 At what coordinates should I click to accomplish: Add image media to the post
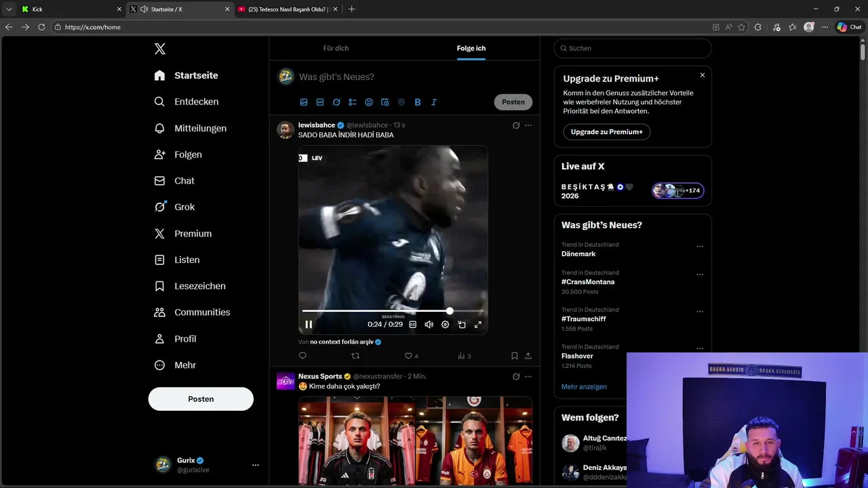point(304,102)
